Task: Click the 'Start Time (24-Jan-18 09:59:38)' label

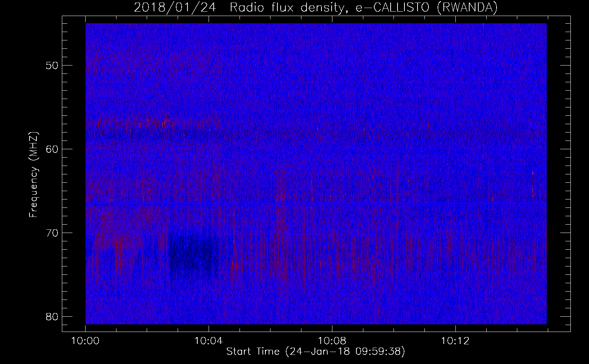Action: coord(316,352)
